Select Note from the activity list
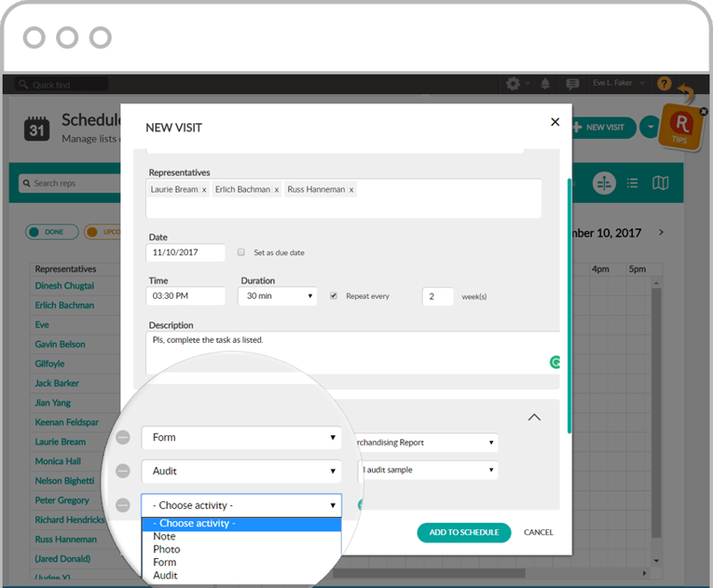This screenshot has height=588, width=713. click(242, 537)
